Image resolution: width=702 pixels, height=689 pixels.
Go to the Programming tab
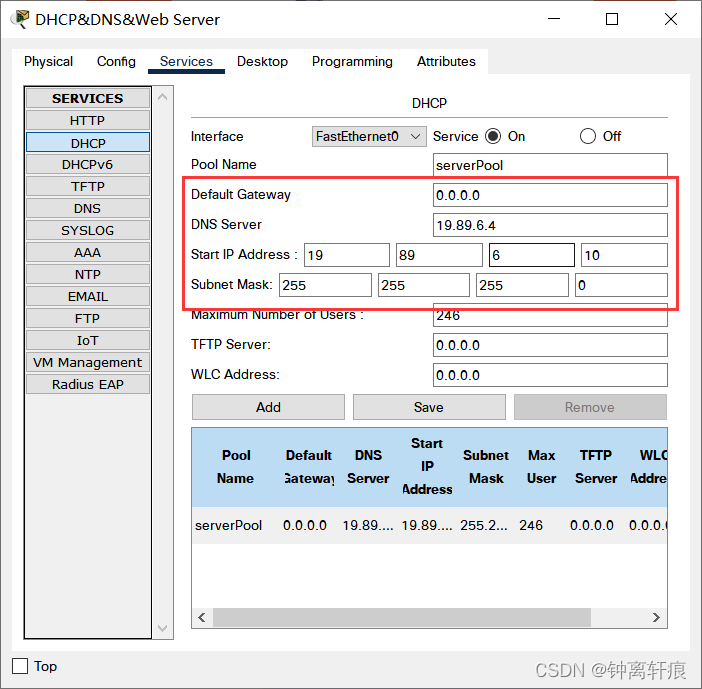352,61
